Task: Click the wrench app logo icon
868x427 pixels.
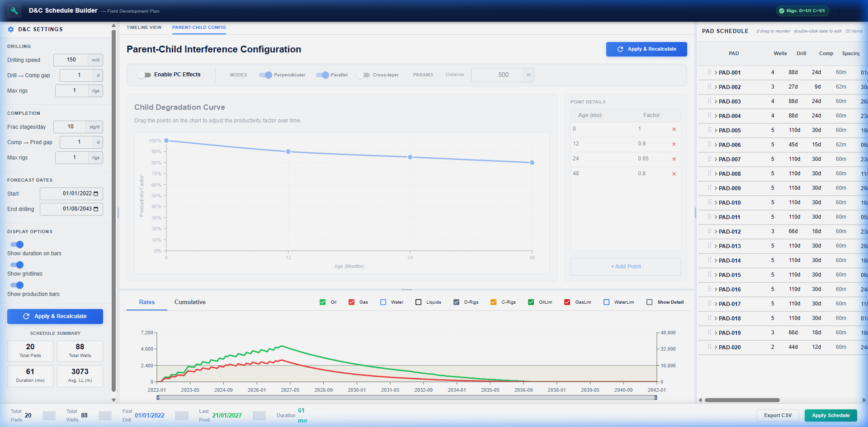Action: [14, 10]
